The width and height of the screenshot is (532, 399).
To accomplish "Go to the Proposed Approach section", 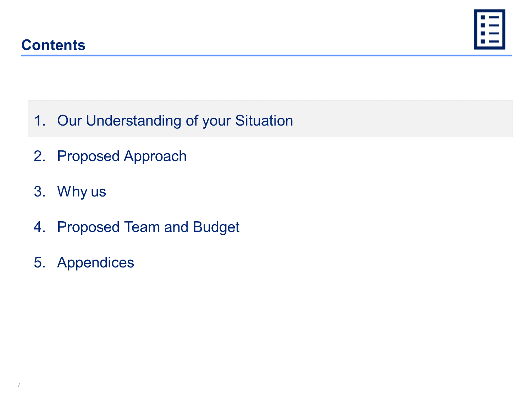I will (122, 156).
